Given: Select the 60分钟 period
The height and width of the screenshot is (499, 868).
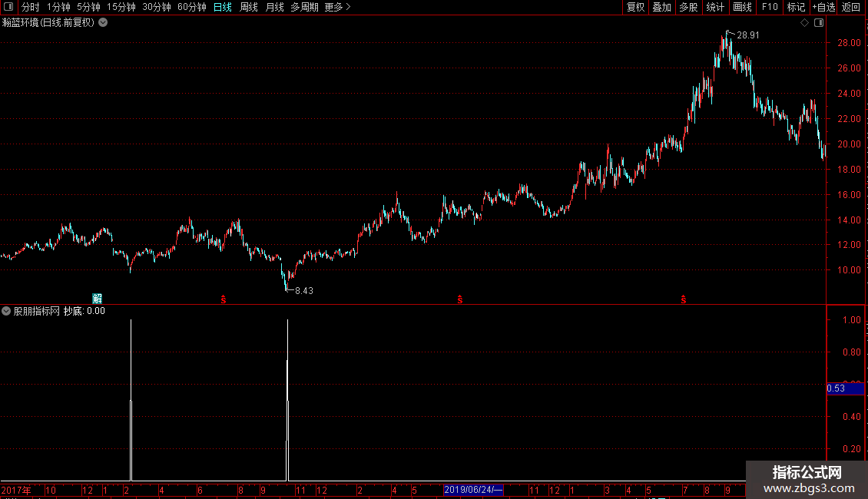Looking at the screenshot, I should point(191,7).
